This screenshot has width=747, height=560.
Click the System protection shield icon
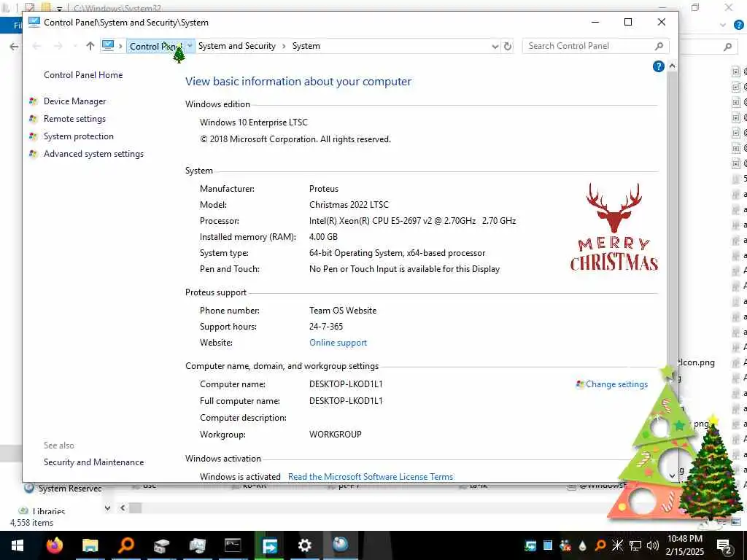coord(33,136)
